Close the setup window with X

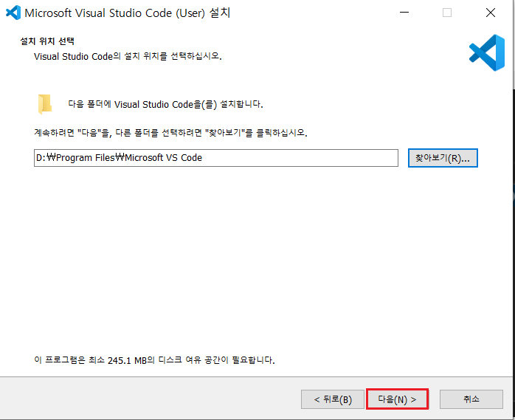coord(490,13)
